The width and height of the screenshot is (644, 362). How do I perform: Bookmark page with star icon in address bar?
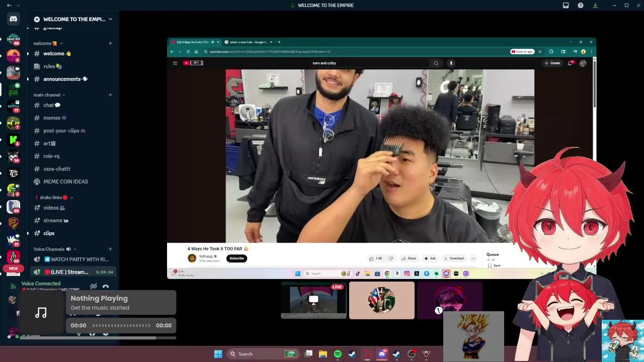coord(540,51)
